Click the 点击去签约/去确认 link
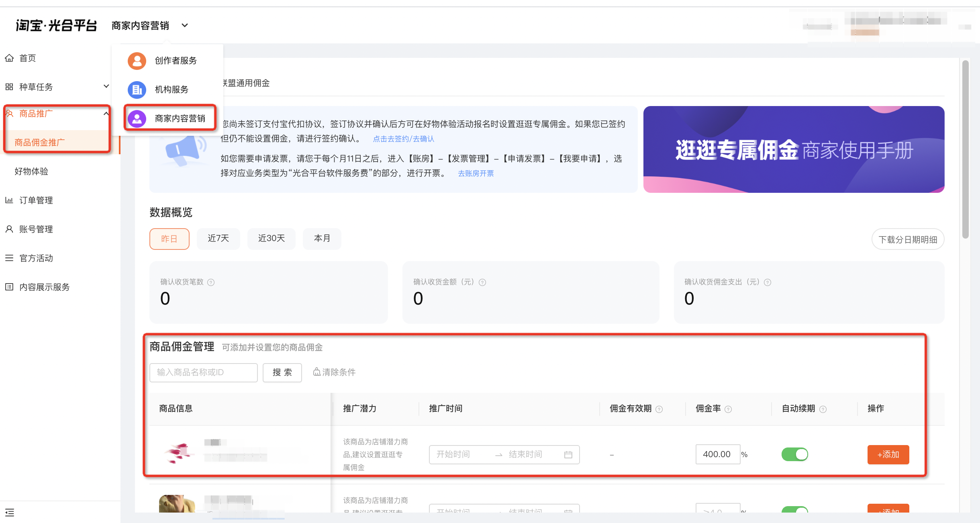The image size is (980, 523). click(404, 139)
